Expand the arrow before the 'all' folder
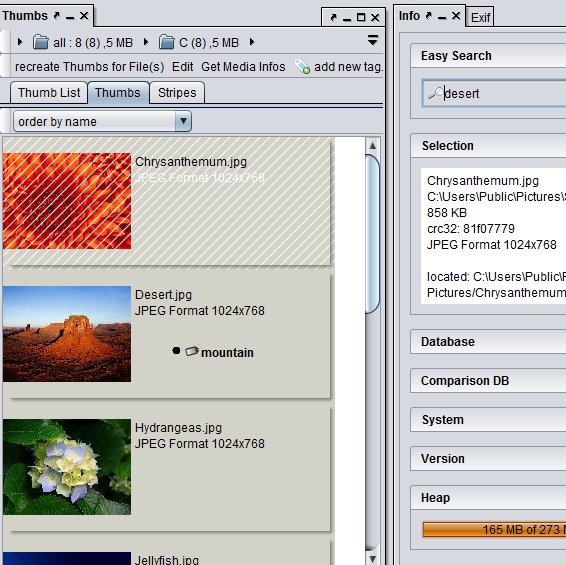Image resolution: width=566 pixels, height=565 pixels. point(20,42)
